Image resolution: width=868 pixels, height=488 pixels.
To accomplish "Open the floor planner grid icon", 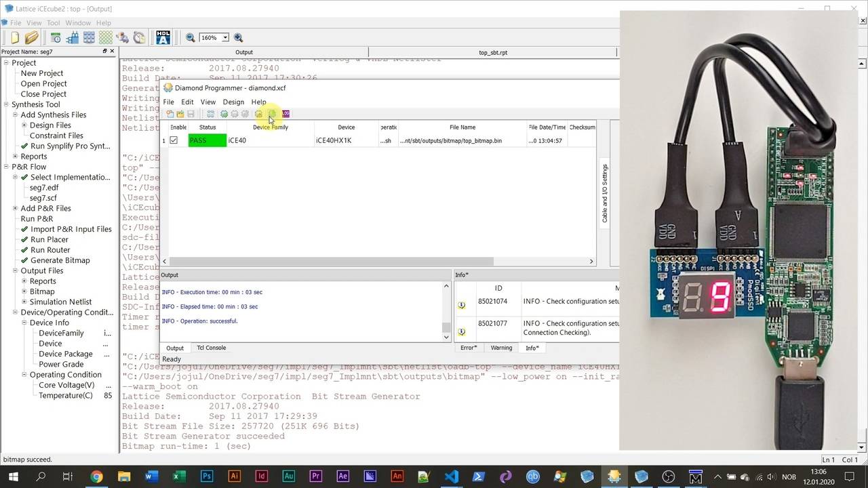I will pos(89,38).
